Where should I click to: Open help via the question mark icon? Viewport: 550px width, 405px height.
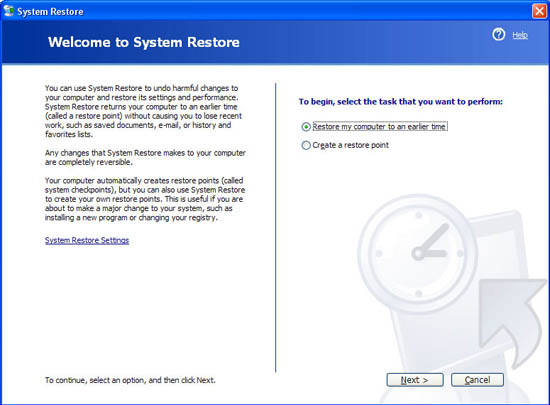pyautogui.click(x=498, y=34)
